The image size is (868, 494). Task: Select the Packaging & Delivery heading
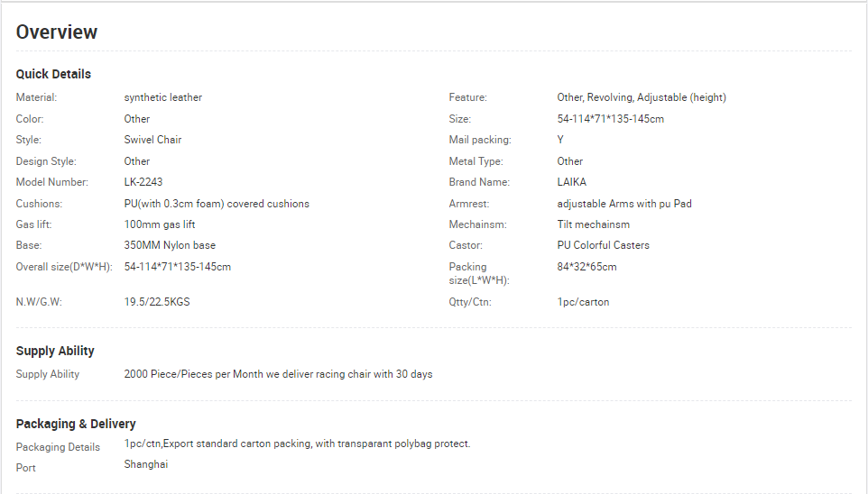pyautogui.click(x=76, y=424)
